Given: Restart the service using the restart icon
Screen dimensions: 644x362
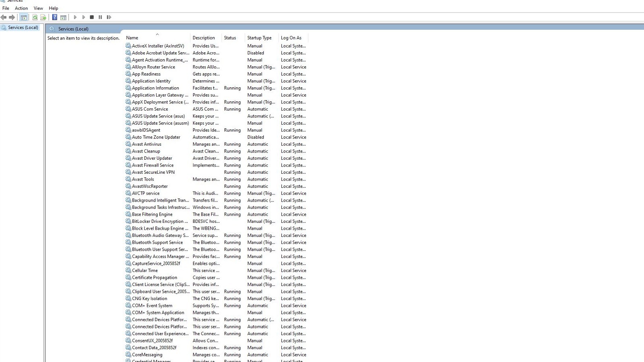Looking at the screenshot, I should click(x=109, y=17).
